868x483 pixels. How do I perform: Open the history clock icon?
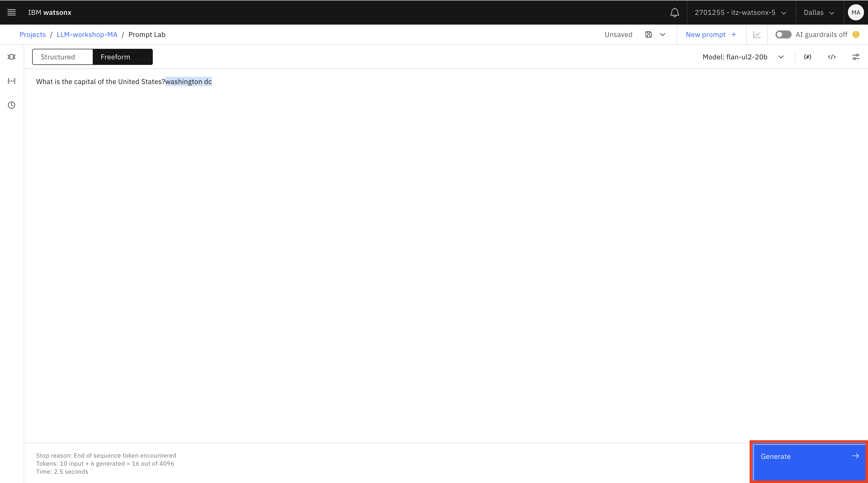click(12, 105)
